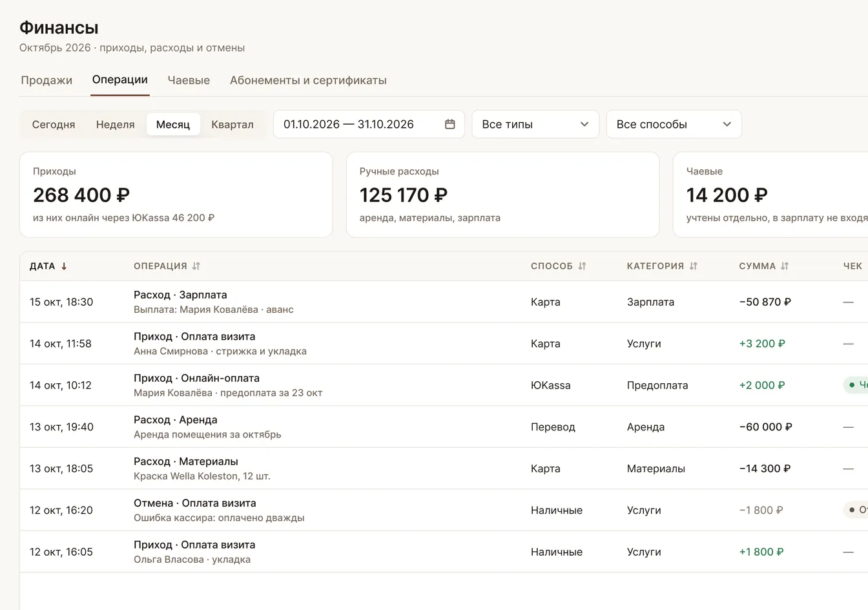Open the calendar icon in date range field
The height and width of the screenshot is (610, 868).
click(450, 124)
